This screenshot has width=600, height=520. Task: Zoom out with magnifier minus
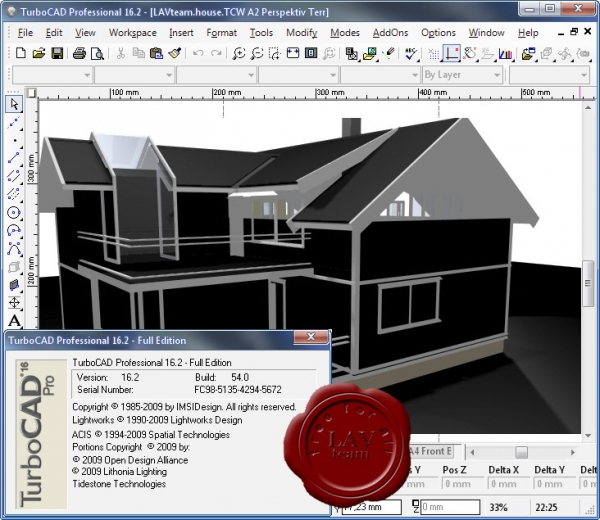pyautogui.click(x=257, y=53)
